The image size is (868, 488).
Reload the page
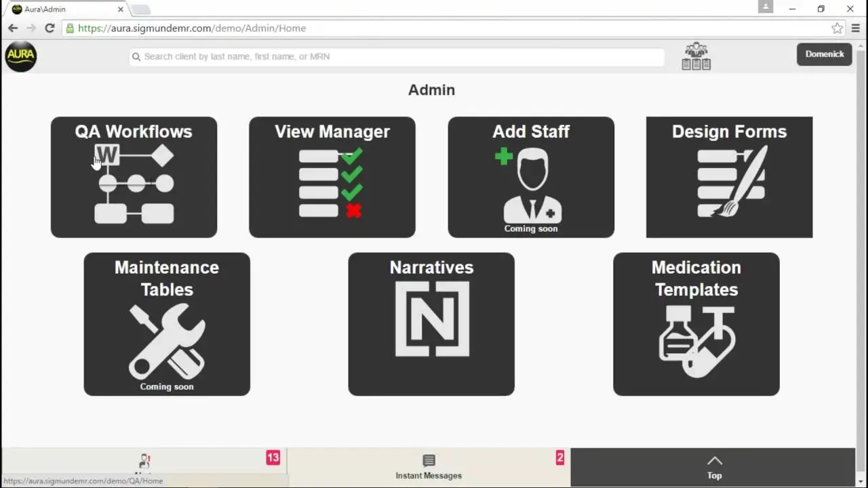pyautogui.click(x=50, y=28)
